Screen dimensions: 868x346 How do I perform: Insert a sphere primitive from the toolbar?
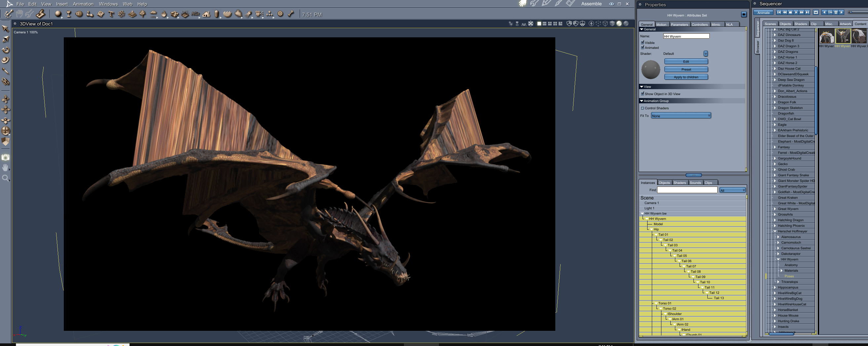(x=58, y=14)
